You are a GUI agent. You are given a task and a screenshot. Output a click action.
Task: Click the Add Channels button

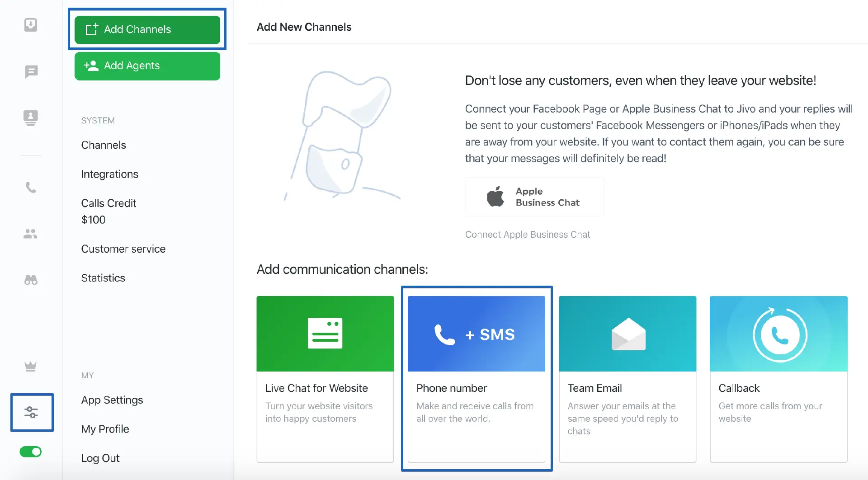tap(147, 29)
